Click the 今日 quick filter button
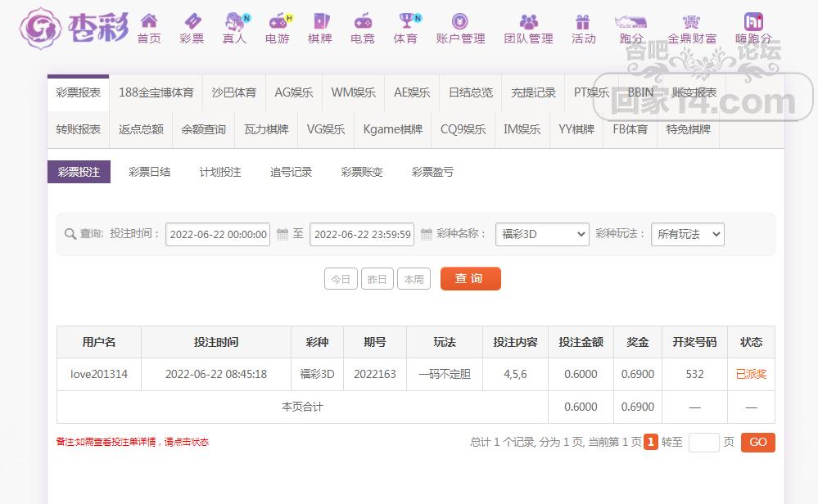818x504 pixels. (x=341, y=279)
